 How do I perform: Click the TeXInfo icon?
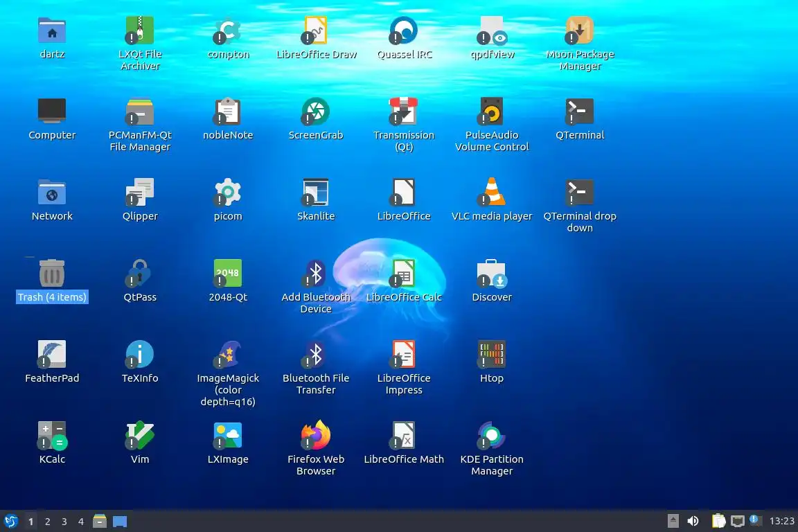(x=140, y=355)
